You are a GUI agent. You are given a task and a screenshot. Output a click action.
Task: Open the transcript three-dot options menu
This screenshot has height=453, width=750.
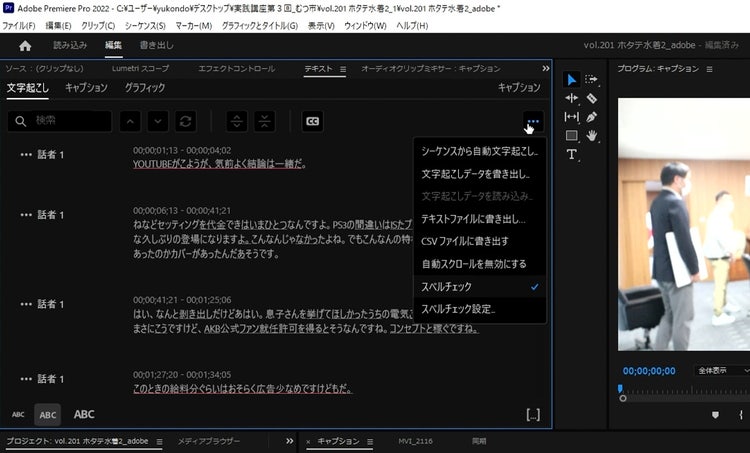533,122
